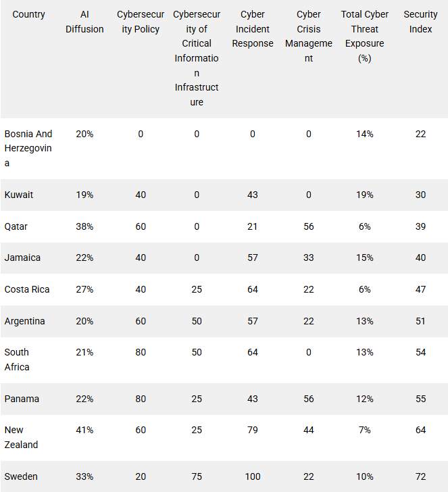The height and width of the screenshot is (492, 448).
Task: Click Sweden's Cyber Incident Response value 100
Action: click(x=253, y=476)
